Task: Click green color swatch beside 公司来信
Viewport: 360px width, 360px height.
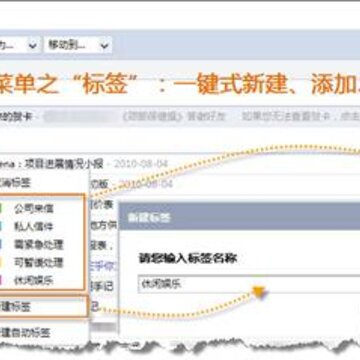Action: 2,209
